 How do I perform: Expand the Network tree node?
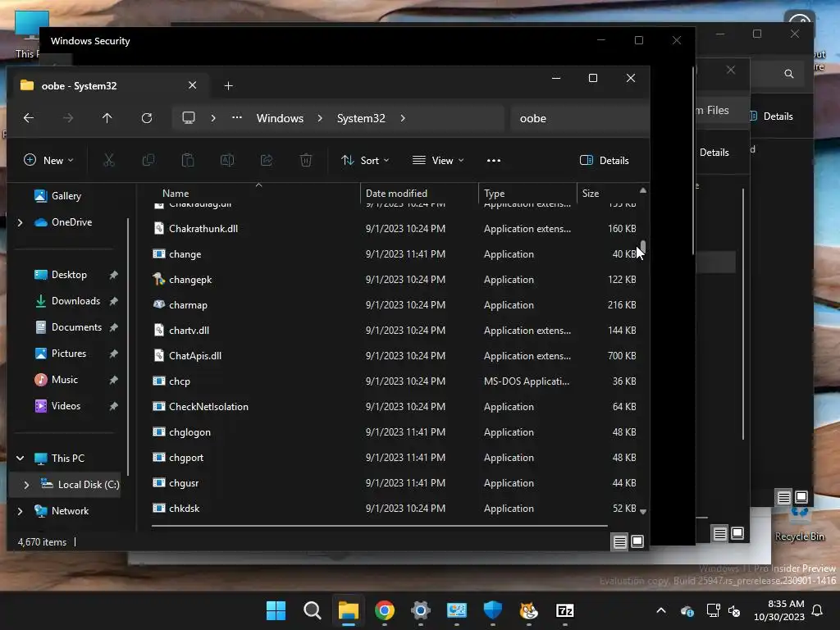pyautogui.click(x=21, y=511)
